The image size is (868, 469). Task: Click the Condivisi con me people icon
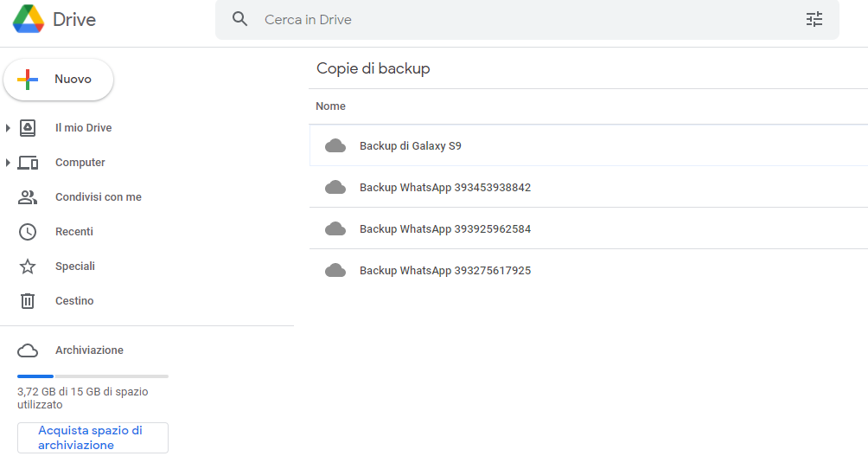click(x=28, y=197)
